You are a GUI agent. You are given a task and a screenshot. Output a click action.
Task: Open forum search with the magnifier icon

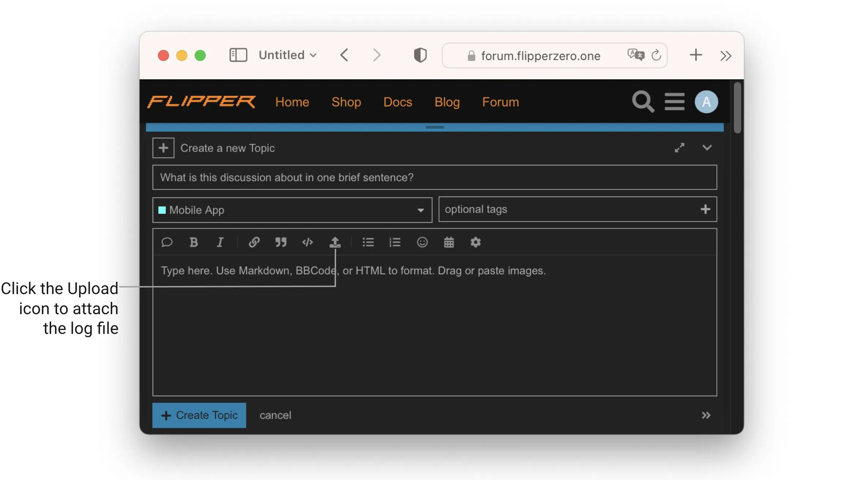[643, 102]
